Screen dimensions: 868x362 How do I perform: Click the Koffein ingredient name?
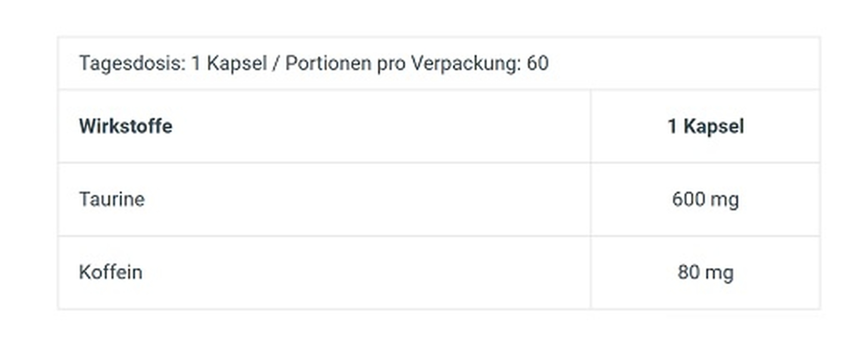pyautogui.click(x=111, y=272)
